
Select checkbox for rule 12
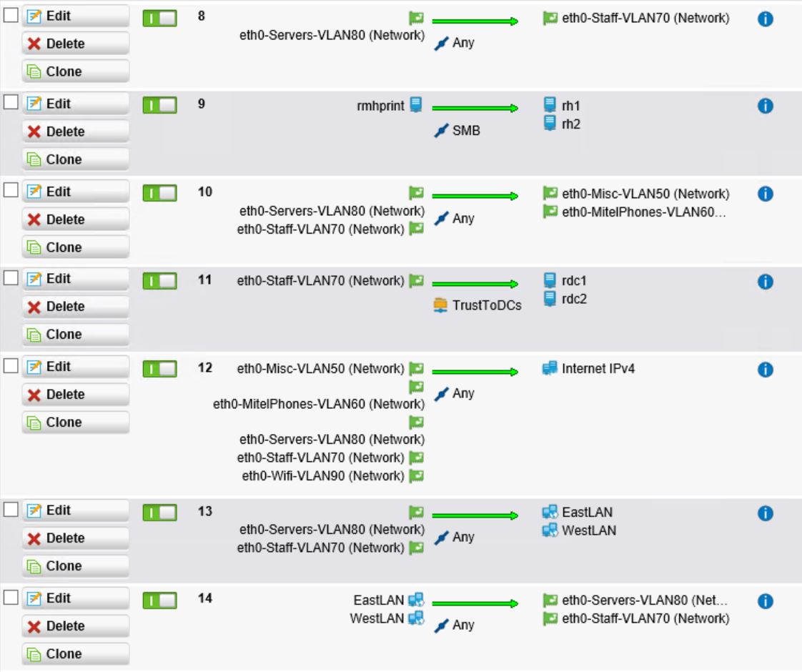tap(11, 365)
